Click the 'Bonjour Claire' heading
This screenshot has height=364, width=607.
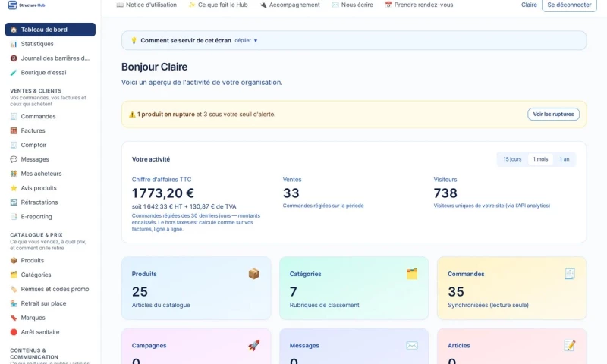(155, 67)
